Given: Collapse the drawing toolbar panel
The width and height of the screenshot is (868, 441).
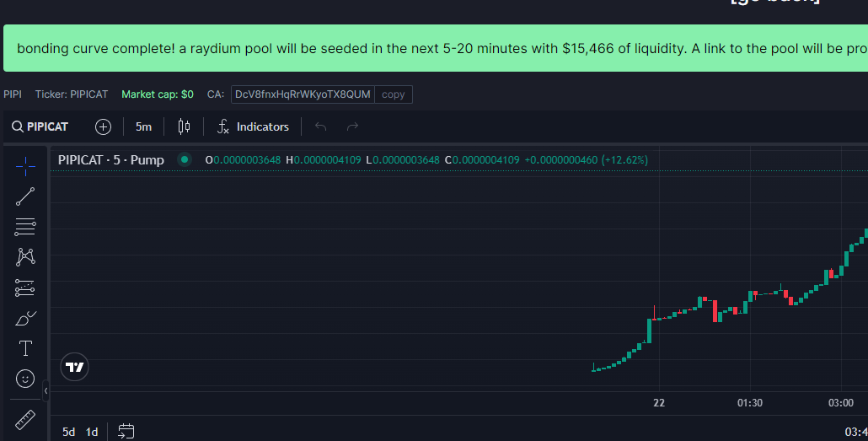Looking at the screenshot, I should [46, 390].
